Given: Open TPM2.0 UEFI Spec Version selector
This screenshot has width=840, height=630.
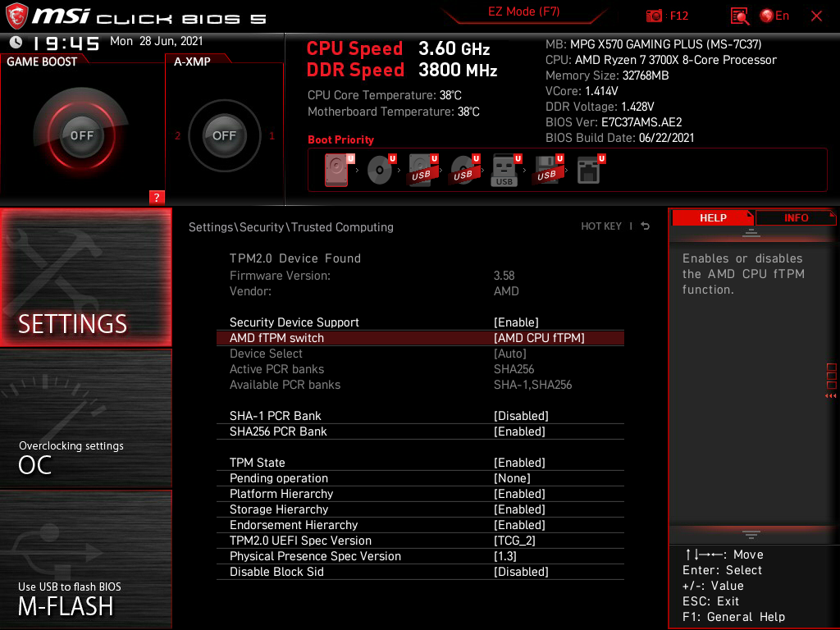Looking at the screenshot, I should click(420, 540).
